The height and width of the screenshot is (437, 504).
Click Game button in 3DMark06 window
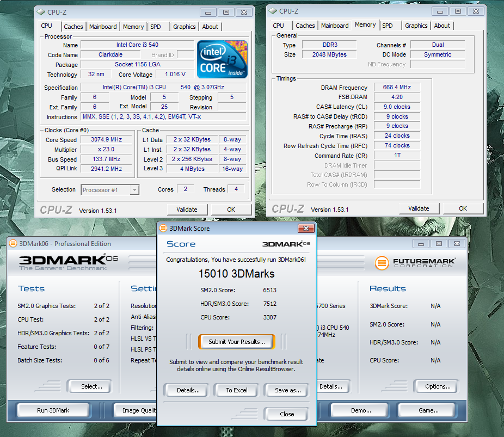pos(428,410)
